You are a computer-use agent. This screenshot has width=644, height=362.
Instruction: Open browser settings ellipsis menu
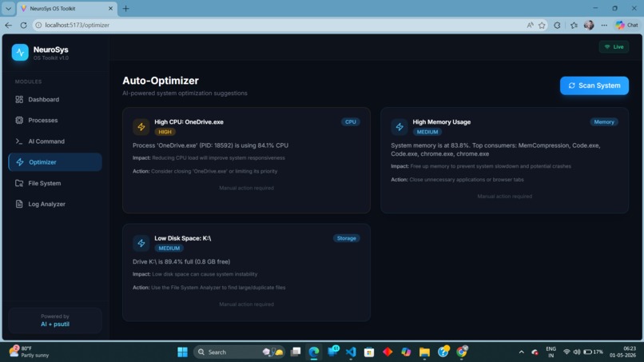(x=604, y=25)
